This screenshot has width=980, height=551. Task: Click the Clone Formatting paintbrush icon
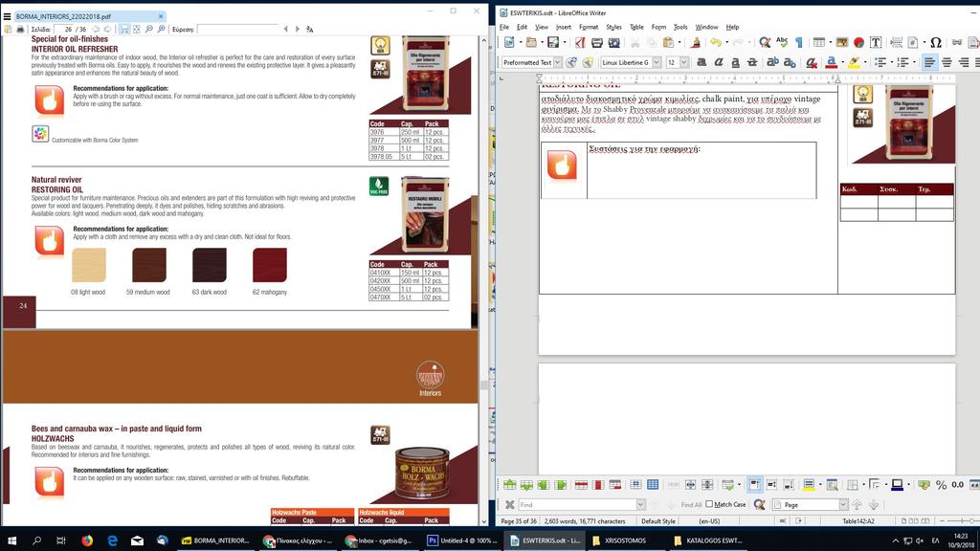pos(696,42)
